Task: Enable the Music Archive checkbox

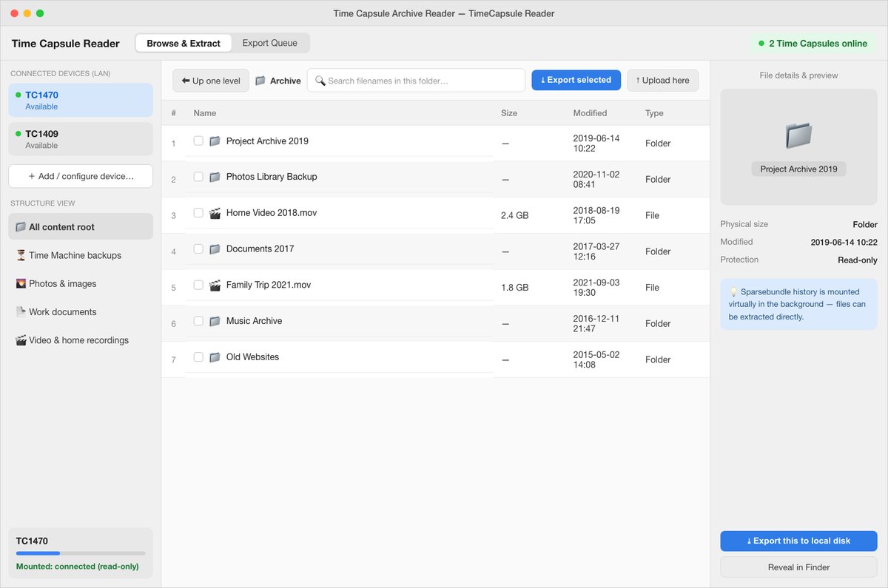Action: pyautogui.click(x=198, y=321)
